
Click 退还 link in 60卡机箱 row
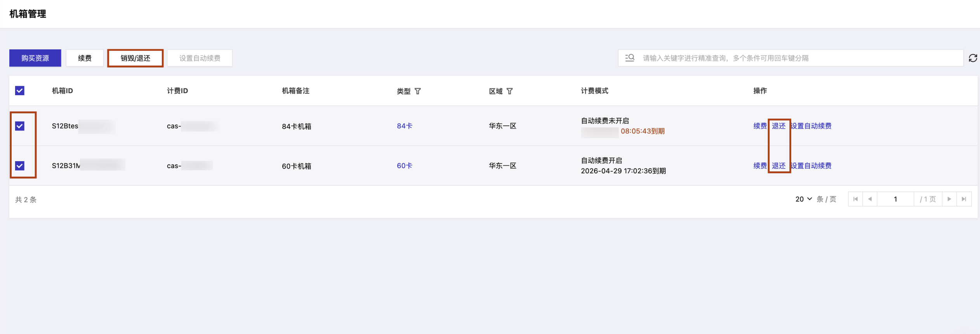coord(778,166)
